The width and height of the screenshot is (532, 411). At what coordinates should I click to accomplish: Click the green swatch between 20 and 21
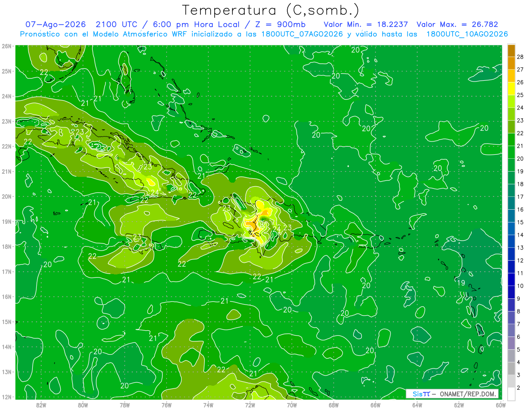click(511, 152)
